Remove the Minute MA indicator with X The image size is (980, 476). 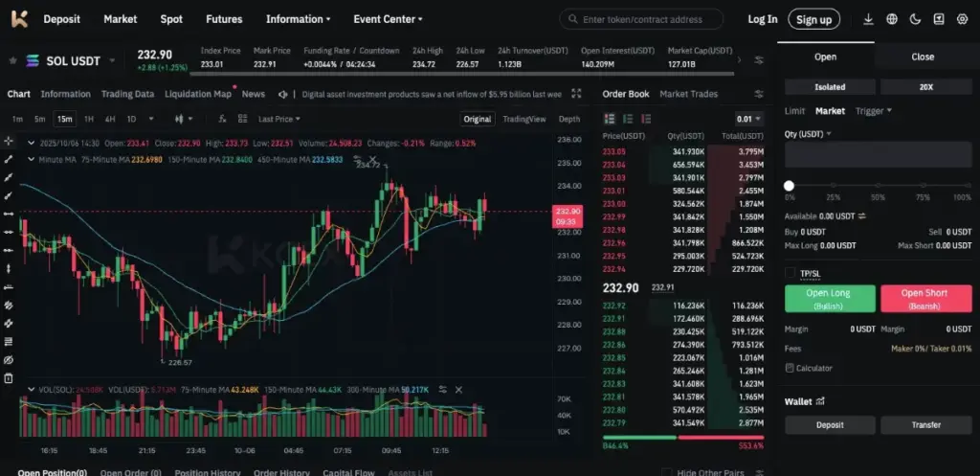click(x=372, y=160)
